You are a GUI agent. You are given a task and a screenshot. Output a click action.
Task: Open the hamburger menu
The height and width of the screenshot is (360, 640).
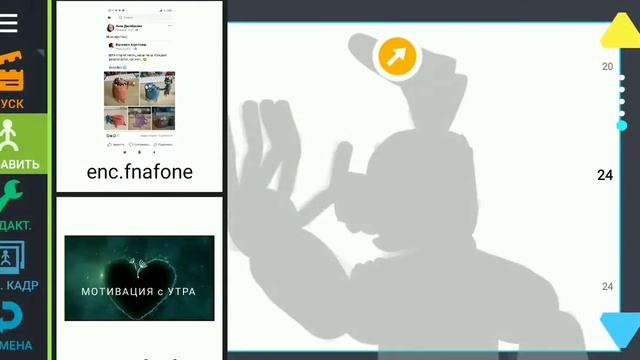click(9, 23)
